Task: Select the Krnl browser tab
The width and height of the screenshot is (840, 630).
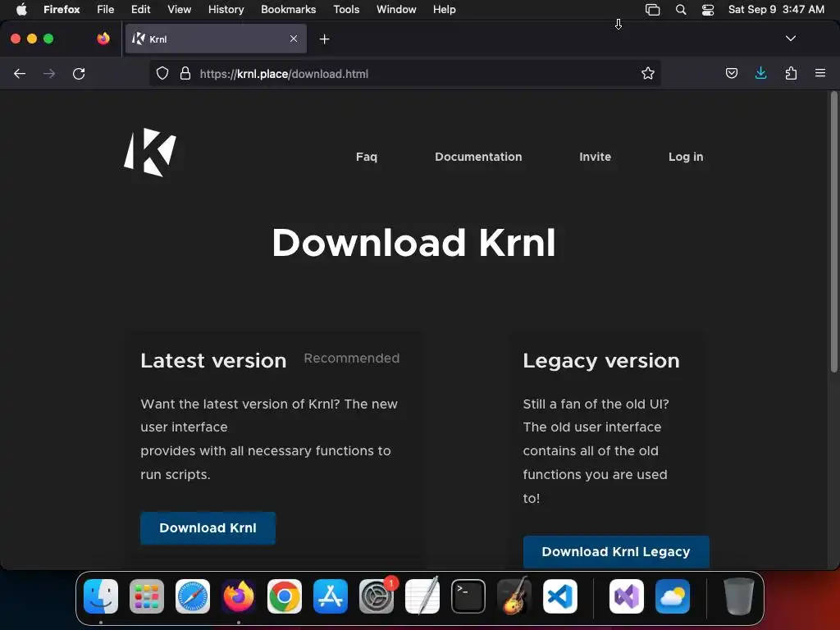Action: click(216, 39)
